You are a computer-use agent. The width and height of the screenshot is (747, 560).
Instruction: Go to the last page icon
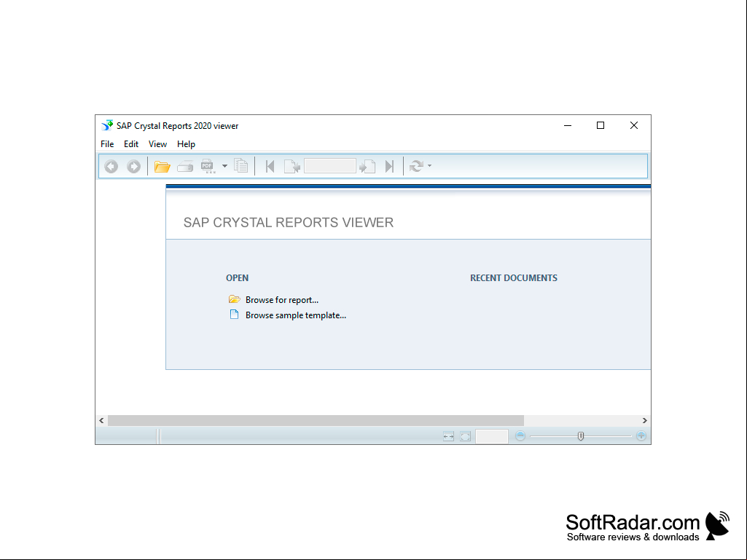coord(389,166)
